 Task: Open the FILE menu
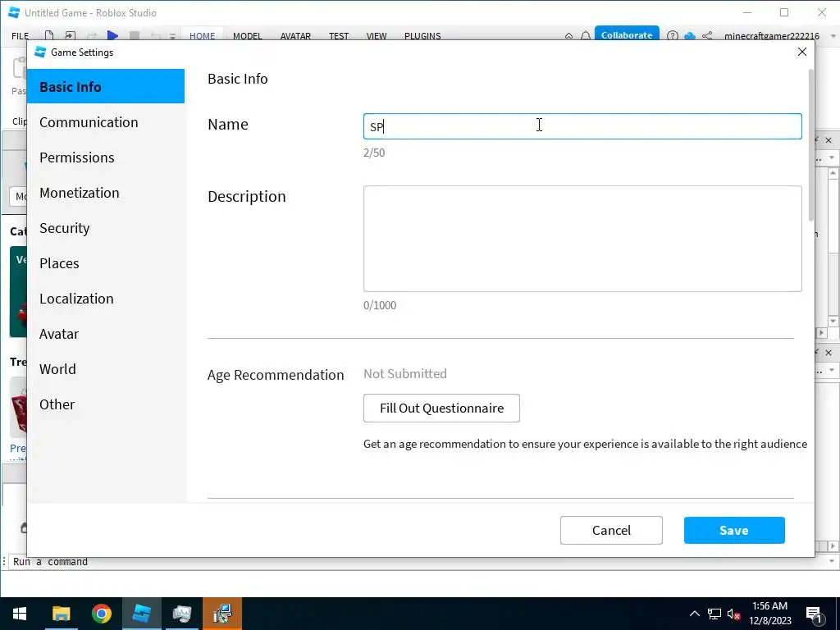pyautogui.click(x=21, y=36)
